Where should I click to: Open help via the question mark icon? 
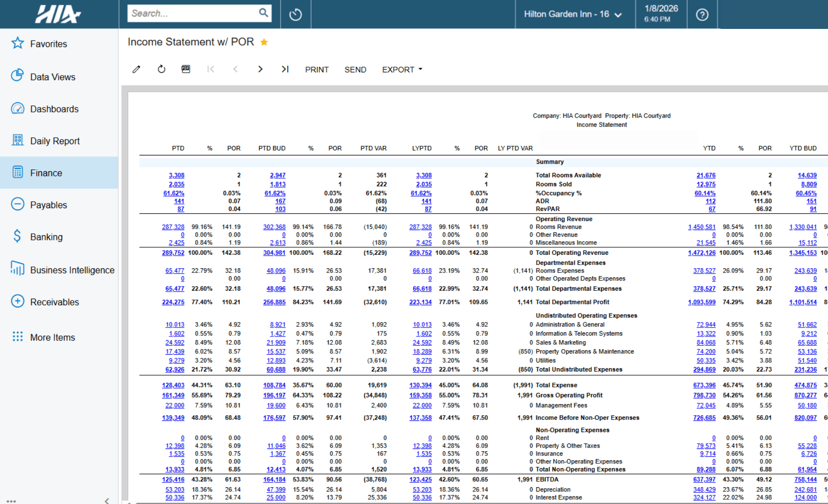pyautogui.click(x=702, y=14)
